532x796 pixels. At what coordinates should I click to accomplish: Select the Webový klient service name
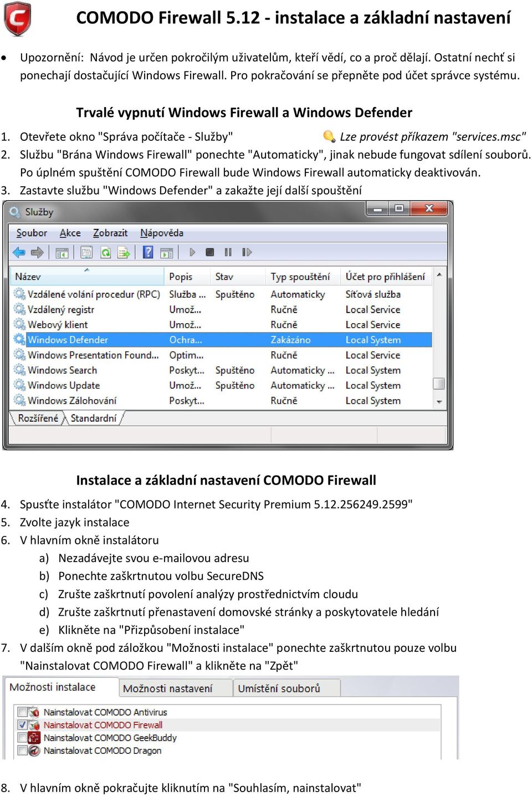point(58,324)
